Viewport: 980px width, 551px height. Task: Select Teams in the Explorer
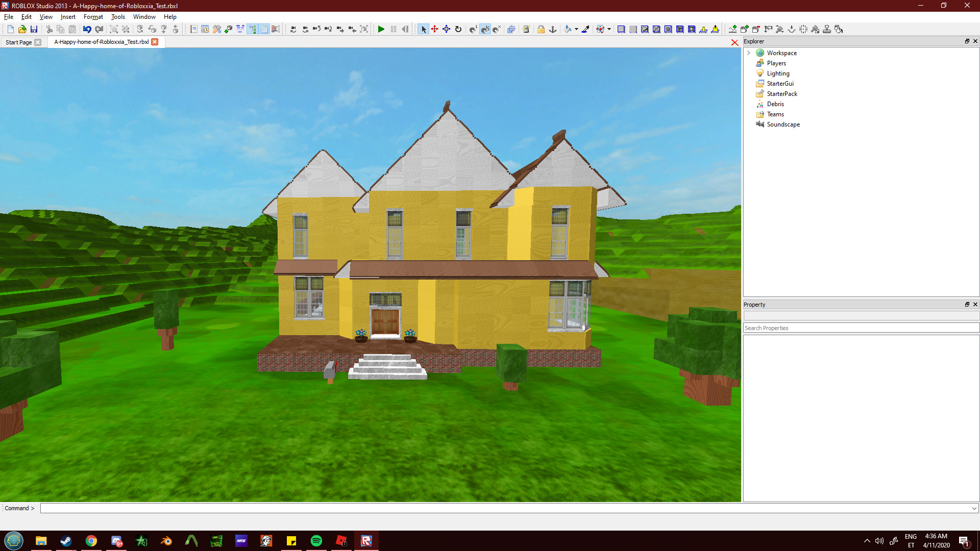point(775,114)
